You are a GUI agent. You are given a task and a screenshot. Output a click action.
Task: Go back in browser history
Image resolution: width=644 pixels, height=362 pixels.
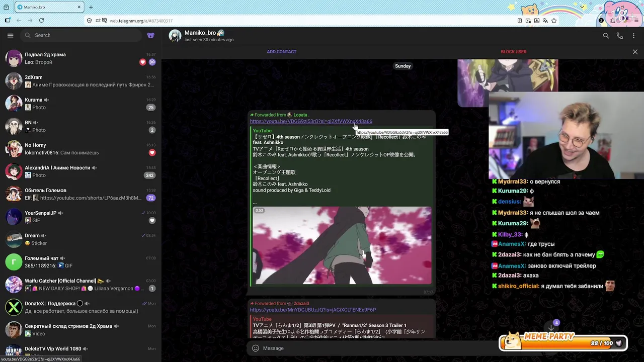19,21
